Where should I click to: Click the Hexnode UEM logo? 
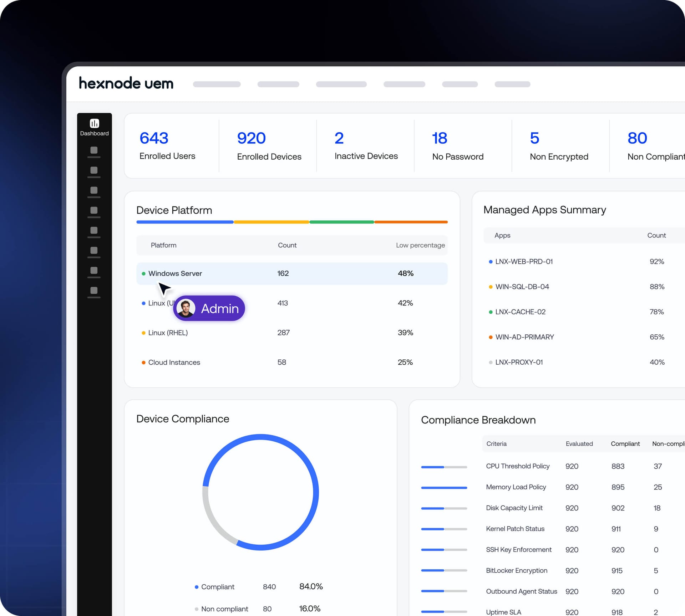pos(126,83)
